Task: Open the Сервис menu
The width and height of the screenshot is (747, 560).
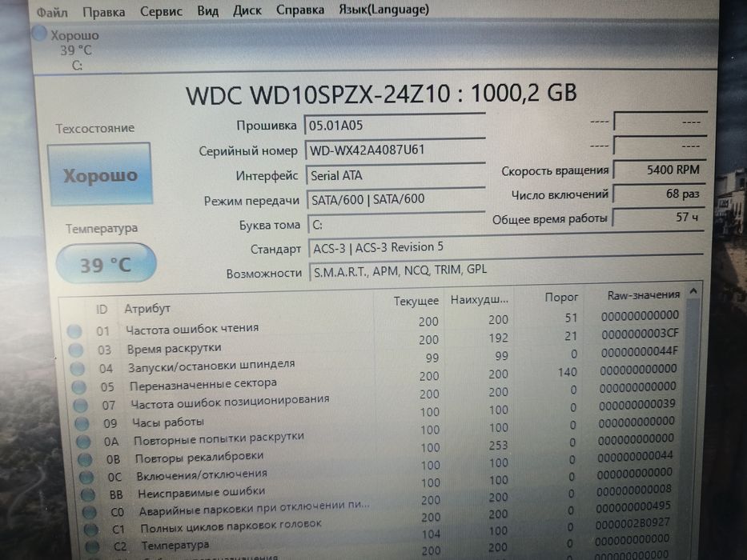Action: click(x=161, y=11)
